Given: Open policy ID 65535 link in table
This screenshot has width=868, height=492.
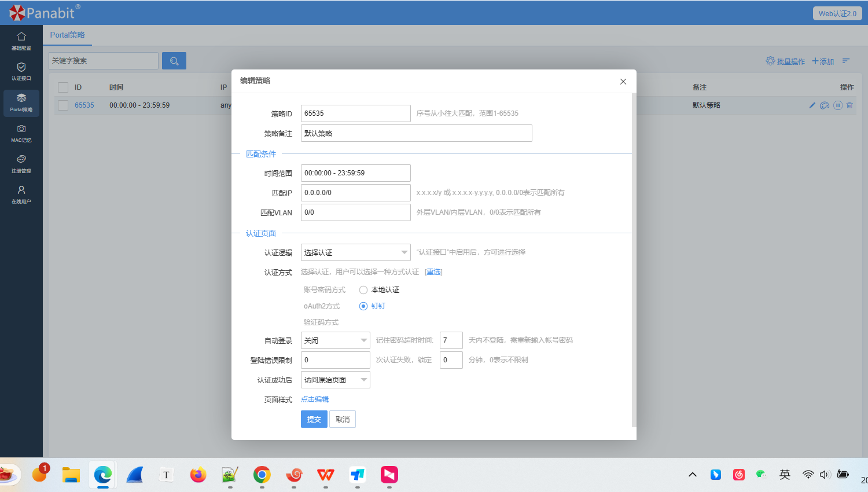Looking at the screenshot, I should coord(84,105).
